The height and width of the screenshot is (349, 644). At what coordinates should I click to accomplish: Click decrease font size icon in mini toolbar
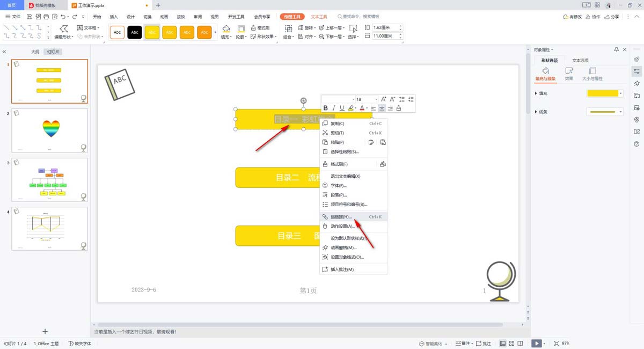click(x=393, y=99)
